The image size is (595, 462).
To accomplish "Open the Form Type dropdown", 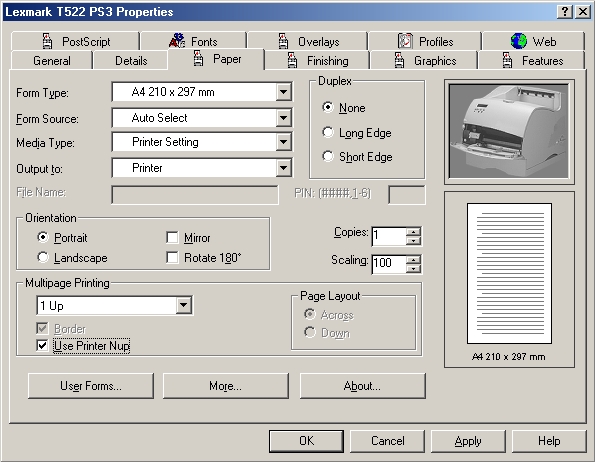I will pos(283,92).
